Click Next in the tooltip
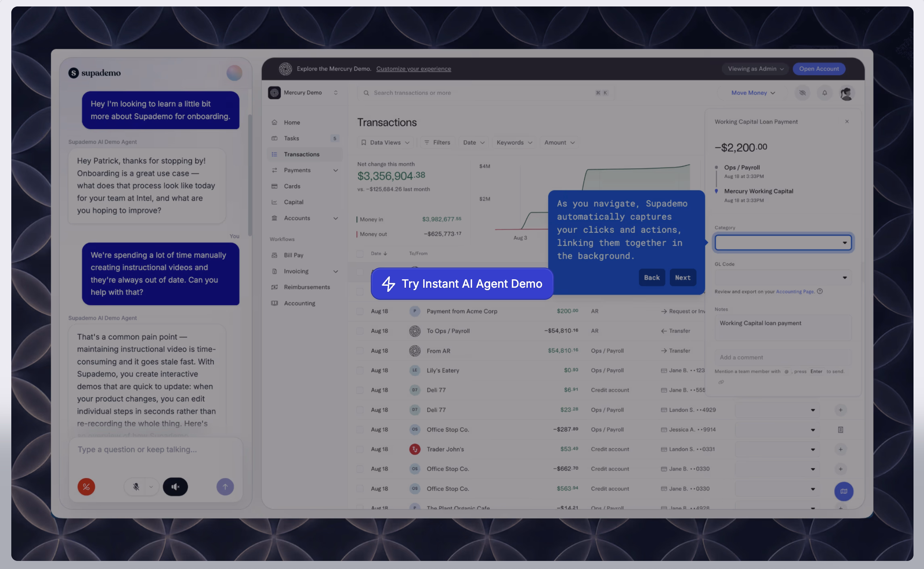Image resolution: width=924 pixels, height=569 pixels. tap(683, 278)
